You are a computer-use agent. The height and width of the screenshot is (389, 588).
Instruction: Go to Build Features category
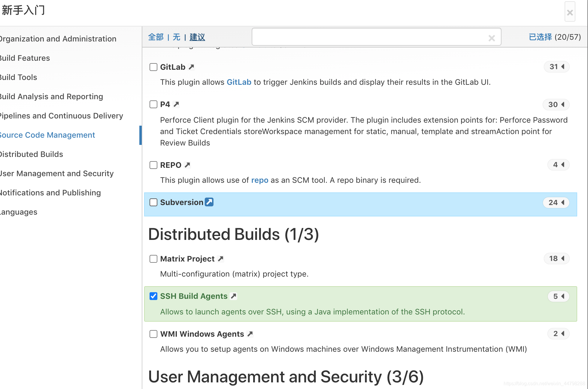click(25, 58)
